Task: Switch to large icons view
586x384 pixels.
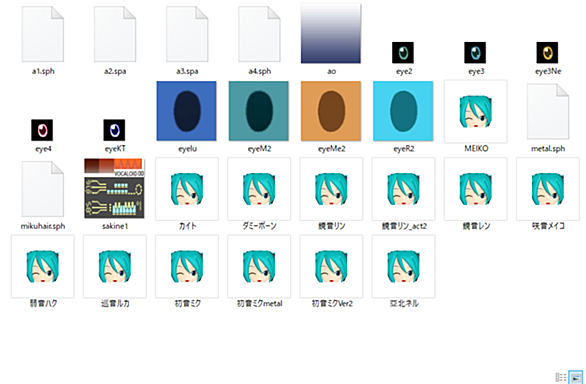Action: pyautogui.click(x=576, y=377)
